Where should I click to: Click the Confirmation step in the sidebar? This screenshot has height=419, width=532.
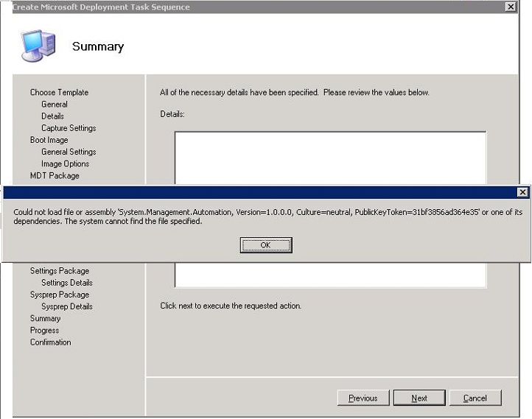(x=51, y=342)
